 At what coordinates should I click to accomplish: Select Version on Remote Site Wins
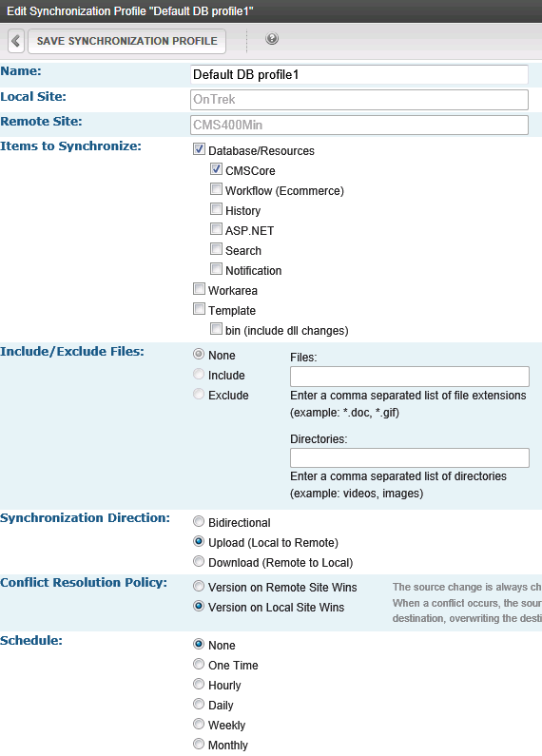coord(199,587)
